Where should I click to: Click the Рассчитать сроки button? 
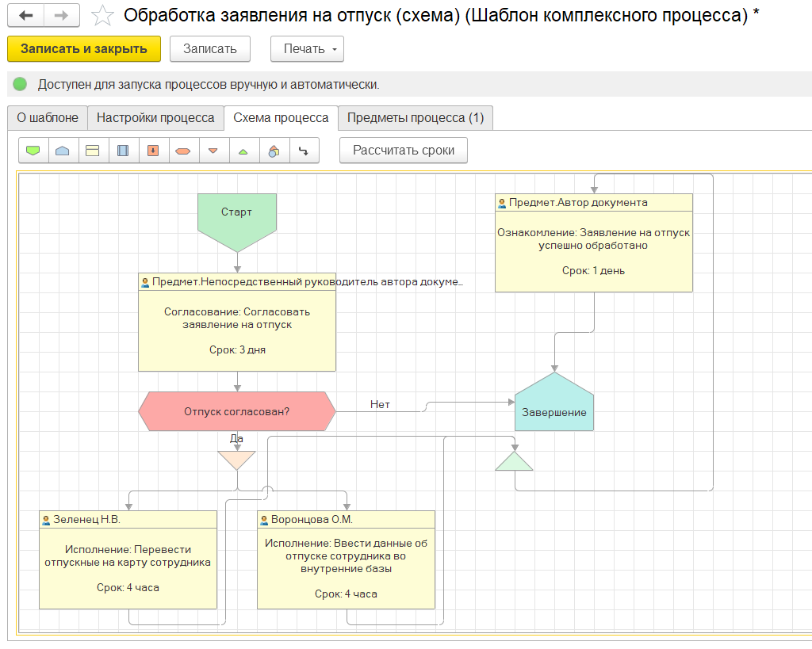(x=403, y=151)
